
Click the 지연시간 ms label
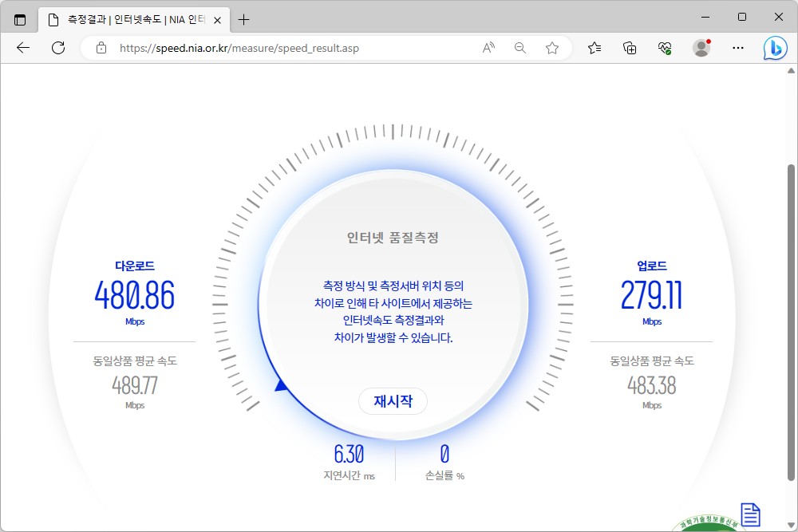point(350,475)
